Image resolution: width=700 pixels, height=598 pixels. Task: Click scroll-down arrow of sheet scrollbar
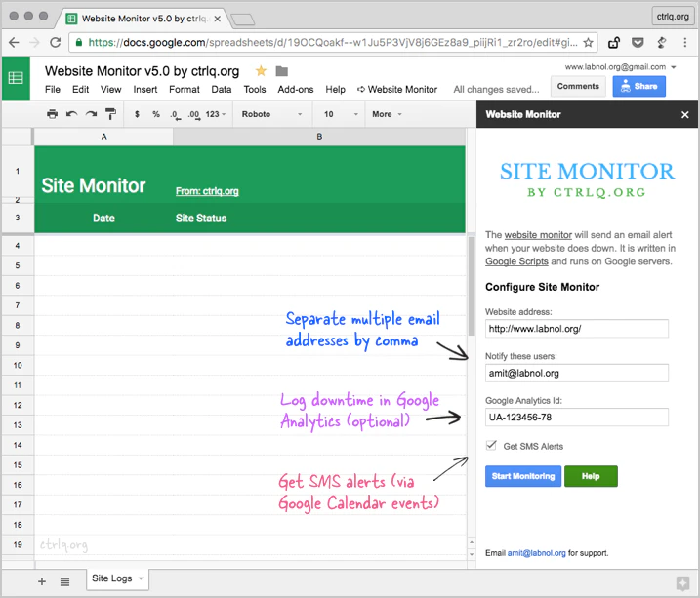click(x=472, y=554)
